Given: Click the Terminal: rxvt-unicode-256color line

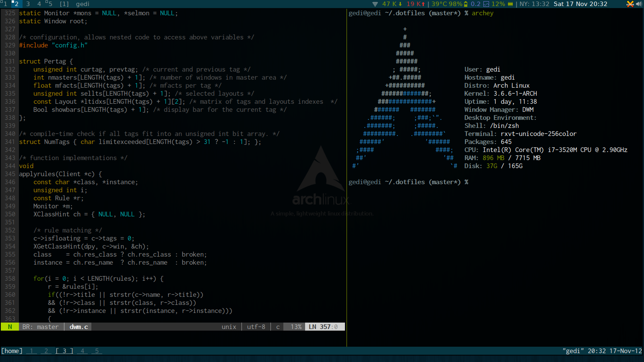Looking at the screenshot, I should coord(520,134).
